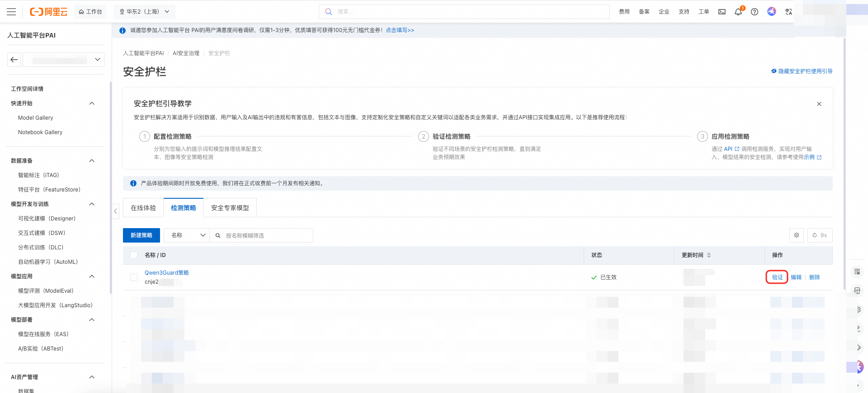
Task: Open 分布式训练（DLC） in sidebar
Action: click(41, 248)
